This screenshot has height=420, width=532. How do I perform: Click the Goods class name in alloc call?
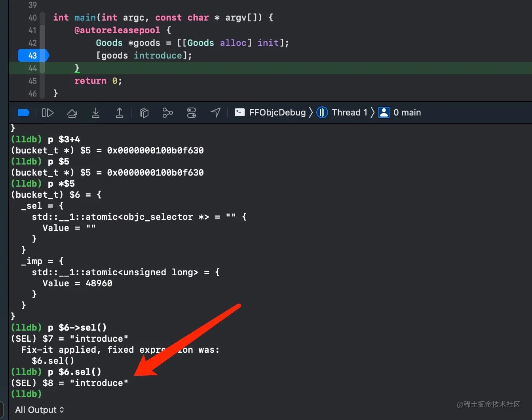click(x=201, y=43)
